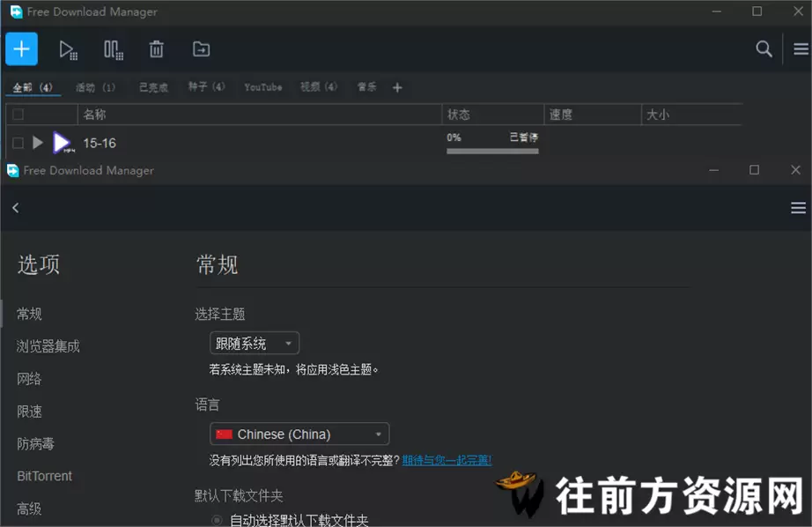Switch to the 全部 (4) tab
812x527 pixels.
coord(33,87)
